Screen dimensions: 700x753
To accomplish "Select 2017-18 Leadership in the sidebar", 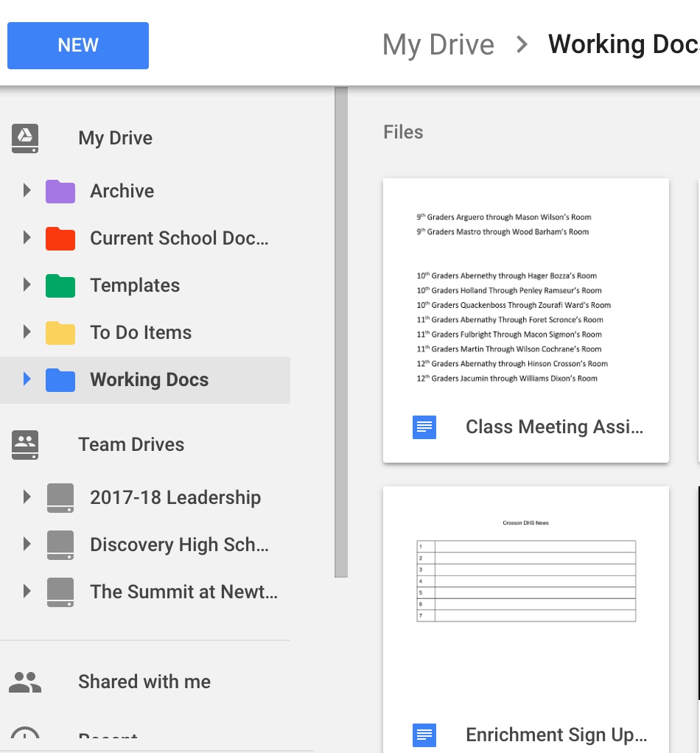I will click(175, 497).
